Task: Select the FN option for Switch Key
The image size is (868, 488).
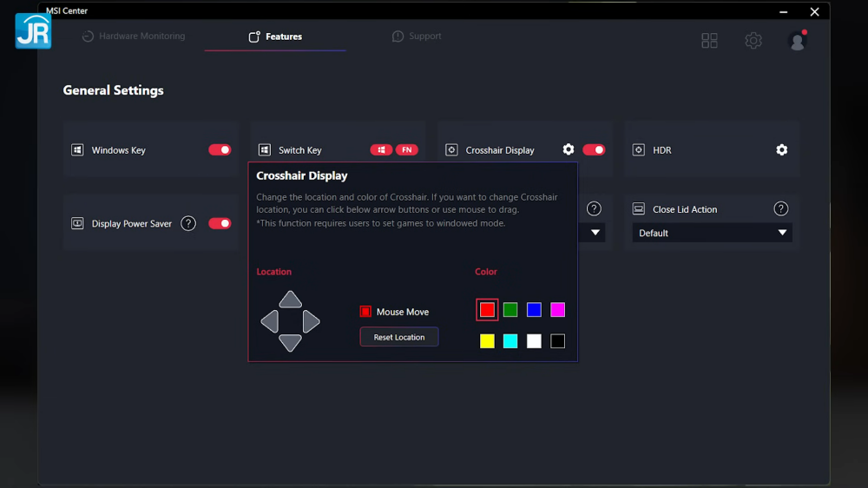Action: (407, 150)
